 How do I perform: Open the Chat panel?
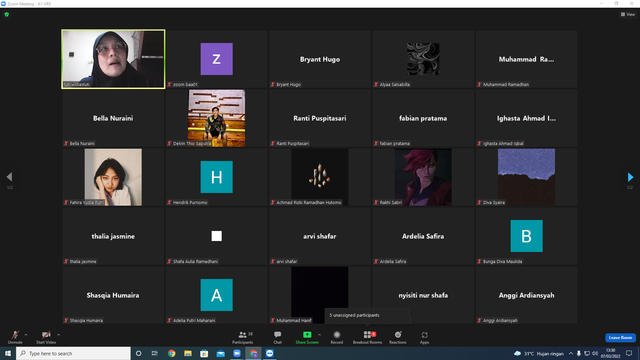(278, 337)
